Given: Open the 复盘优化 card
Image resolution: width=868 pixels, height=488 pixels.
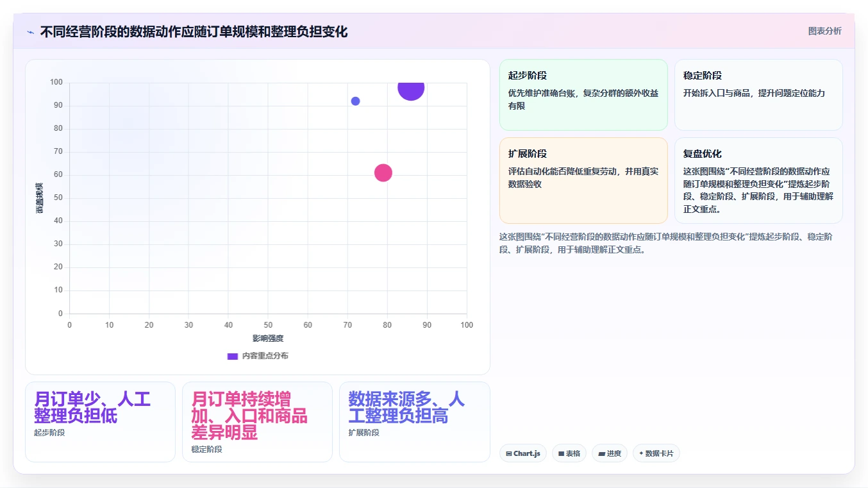Looking at the screenshot, I should click(x=758, y=180).
